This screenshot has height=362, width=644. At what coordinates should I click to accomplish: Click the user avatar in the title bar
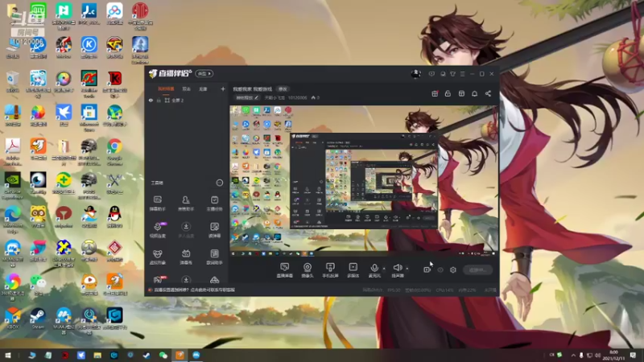coord(415,74)
